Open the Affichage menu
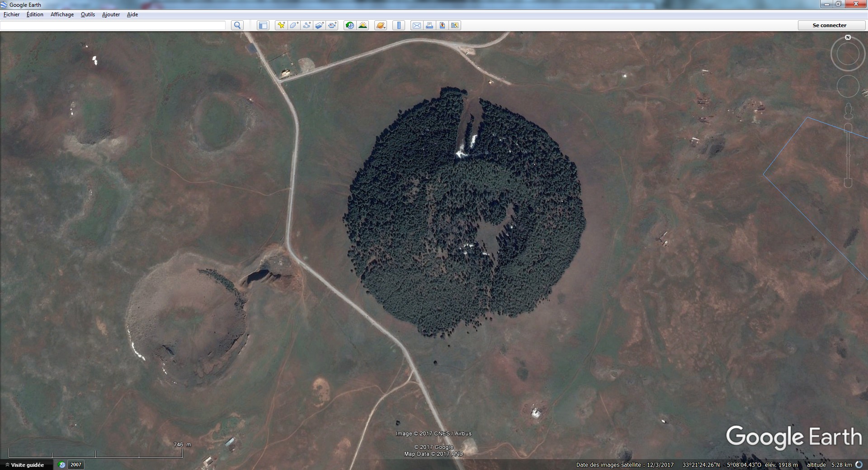The height and width of the screenshot is (470, 868). (x=62, y=14)
